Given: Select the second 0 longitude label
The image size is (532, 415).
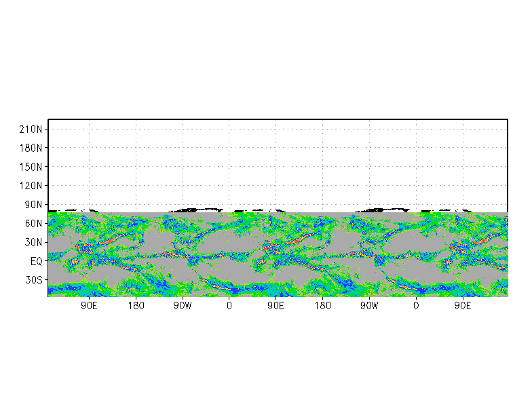Looking at the screenshot, I should 416,306.
